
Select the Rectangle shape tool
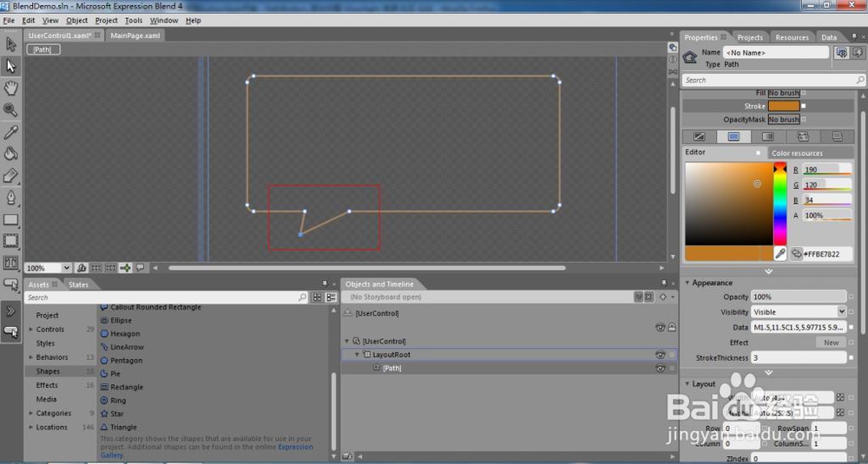pyautogui.click(x=10, y=219)
